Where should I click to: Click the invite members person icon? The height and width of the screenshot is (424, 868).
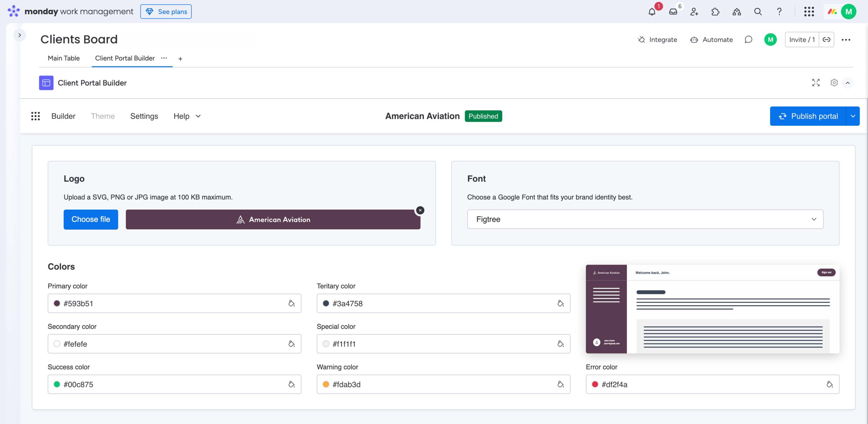(694, 12)
